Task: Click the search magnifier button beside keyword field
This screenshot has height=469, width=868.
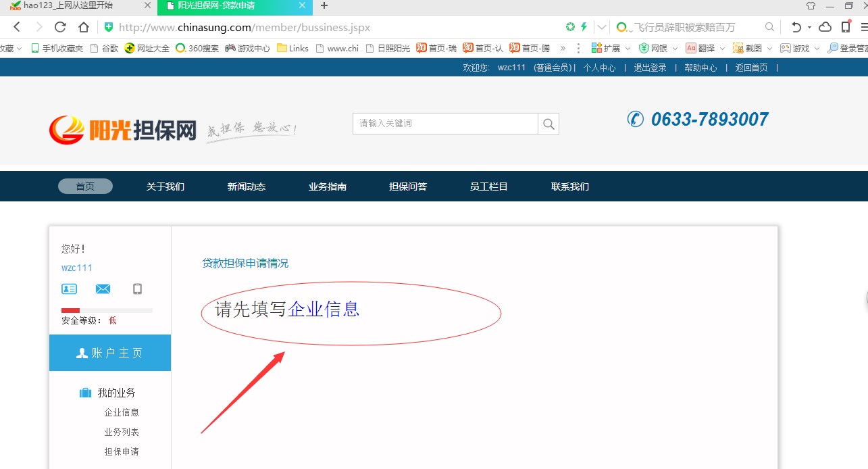Action: 548,124
